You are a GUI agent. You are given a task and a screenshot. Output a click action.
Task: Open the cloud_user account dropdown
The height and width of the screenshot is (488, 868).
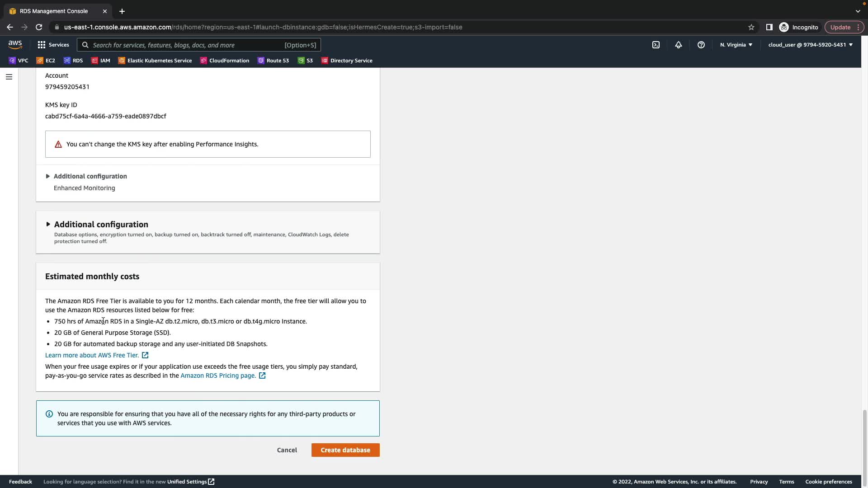click(x=810, y=45)
